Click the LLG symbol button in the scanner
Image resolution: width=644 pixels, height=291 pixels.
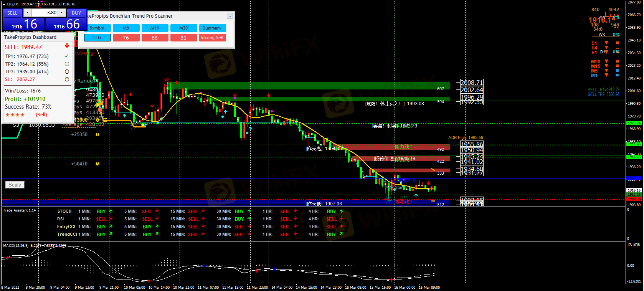click(97, 38)
